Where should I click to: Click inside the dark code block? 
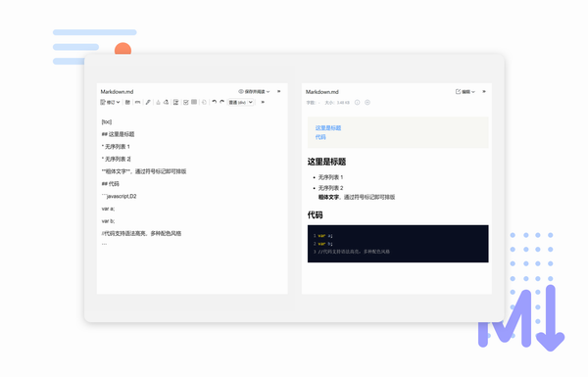(x=398, y=244)
